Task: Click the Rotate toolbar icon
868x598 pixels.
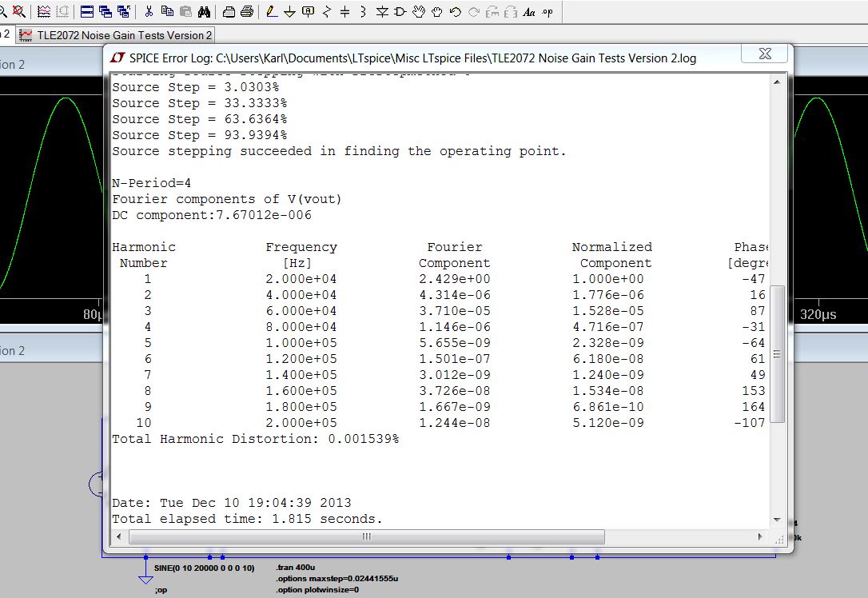Action: click(492, 11)
